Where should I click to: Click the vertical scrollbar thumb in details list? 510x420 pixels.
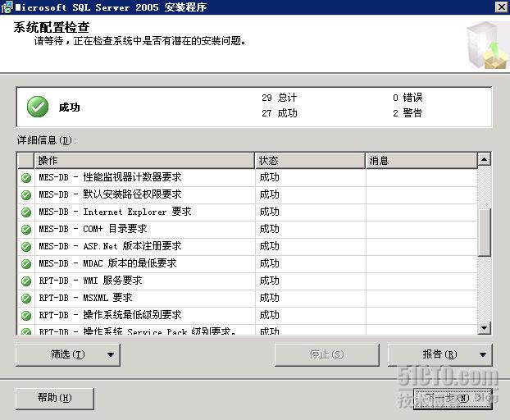point(485,233)
